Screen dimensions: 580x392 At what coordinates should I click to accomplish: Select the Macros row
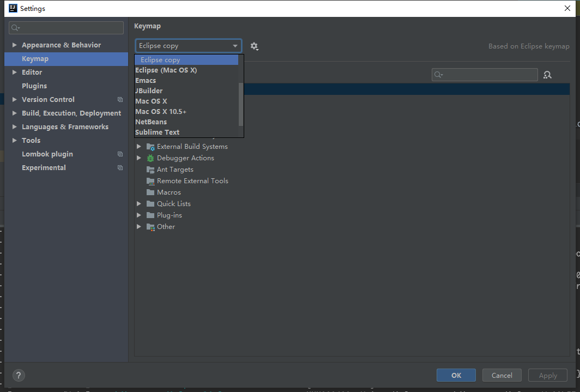[352, 192]
